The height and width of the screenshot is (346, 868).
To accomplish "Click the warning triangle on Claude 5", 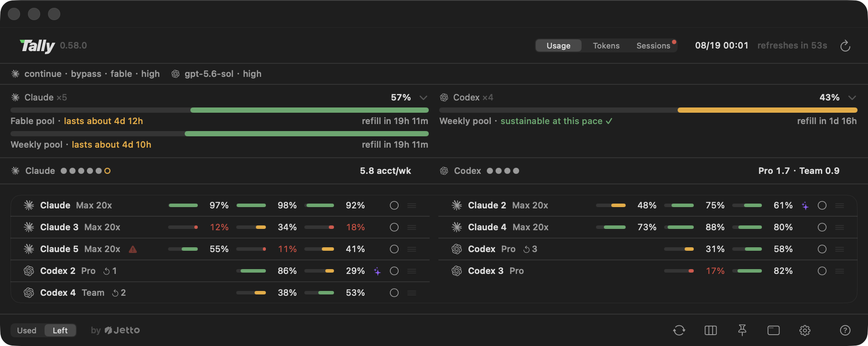I will [133, 249].
